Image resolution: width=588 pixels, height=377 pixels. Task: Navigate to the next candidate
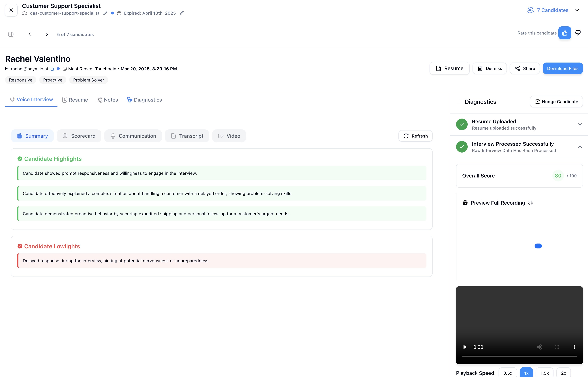47,34
